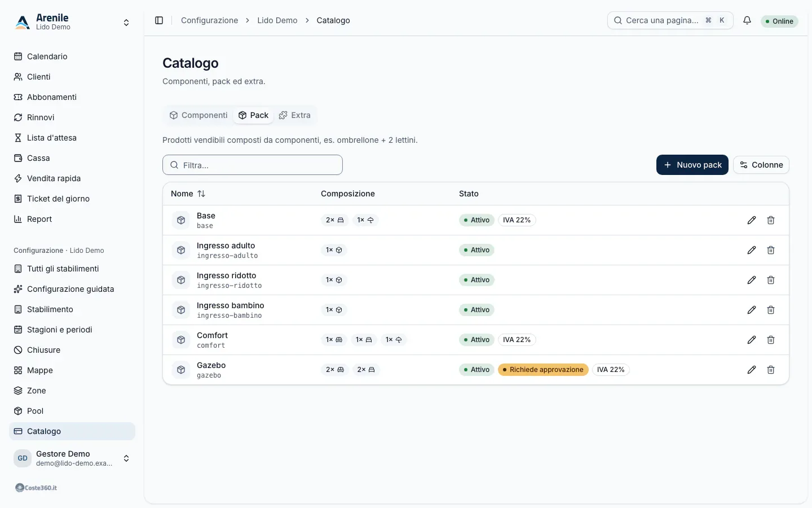Open Vendita rapida in the sidebar
This screenshot has width=812, height=508.
pos(72,178)
